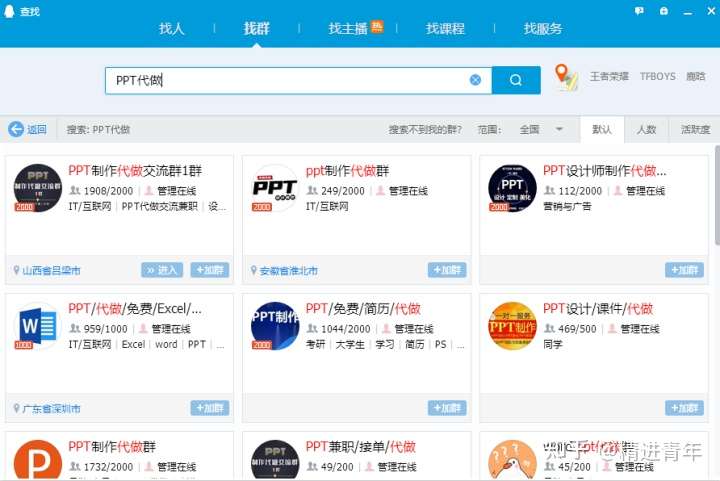Click +加群 for ppt制作代做群 in 淮北市
This screenshot has height=481, width=720.
pyautogui.click(x=447, y=270)
